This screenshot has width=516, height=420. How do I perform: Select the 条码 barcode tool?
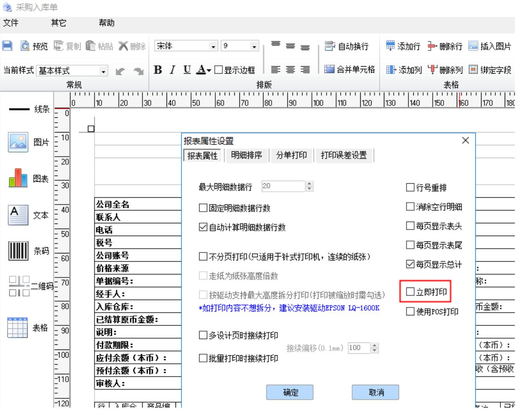pos(19,251)
